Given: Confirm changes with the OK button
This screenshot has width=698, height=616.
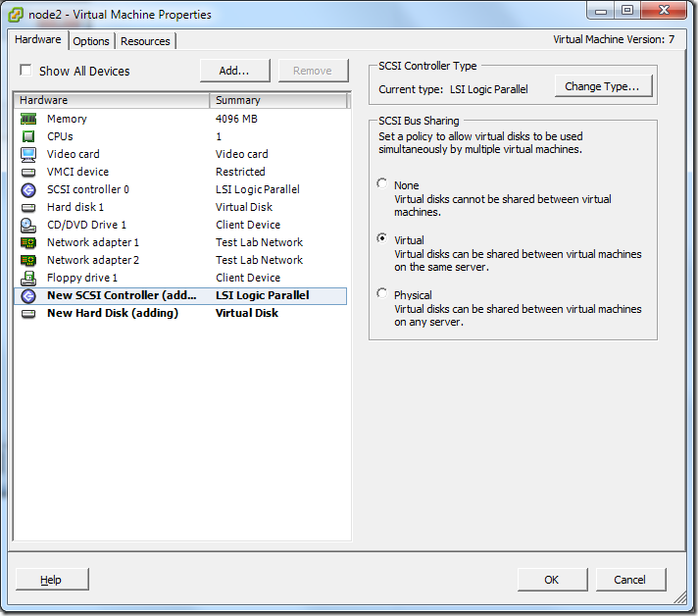Looking at the screenshot, I should click(x=552, y=580).
